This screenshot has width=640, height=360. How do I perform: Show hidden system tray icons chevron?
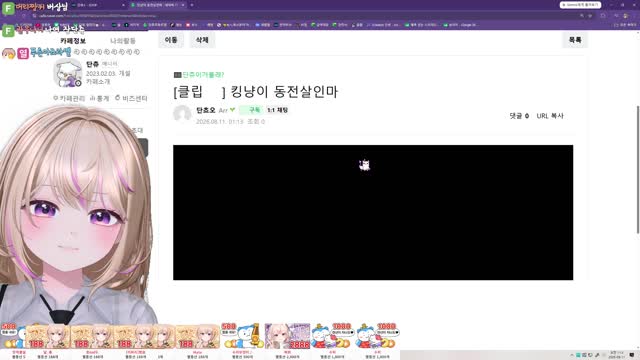[572, 355]
